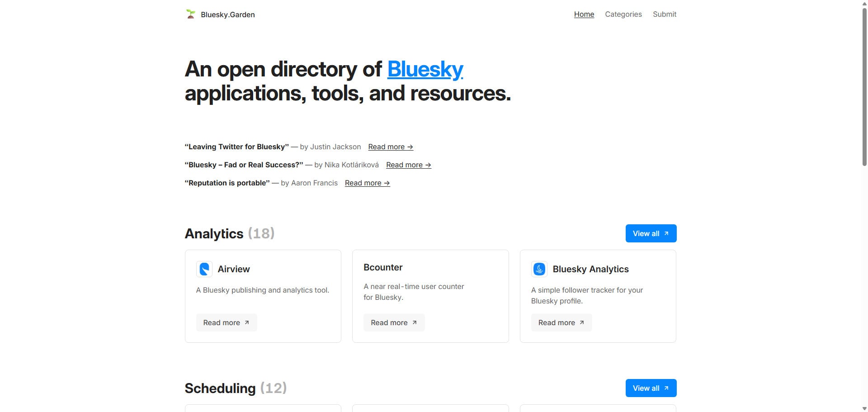Click the Airview card title
The image size is (868, 412).
click(x=234, y=269)
